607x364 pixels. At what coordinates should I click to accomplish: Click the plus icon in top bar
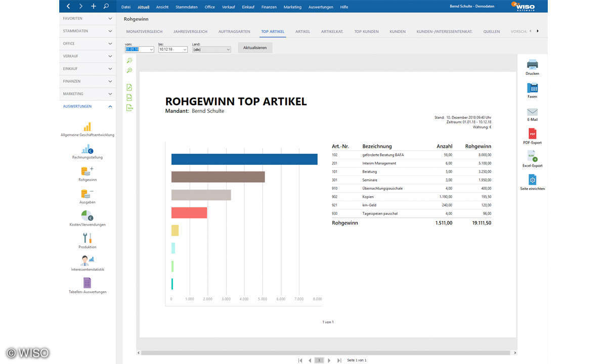(93, 6)
